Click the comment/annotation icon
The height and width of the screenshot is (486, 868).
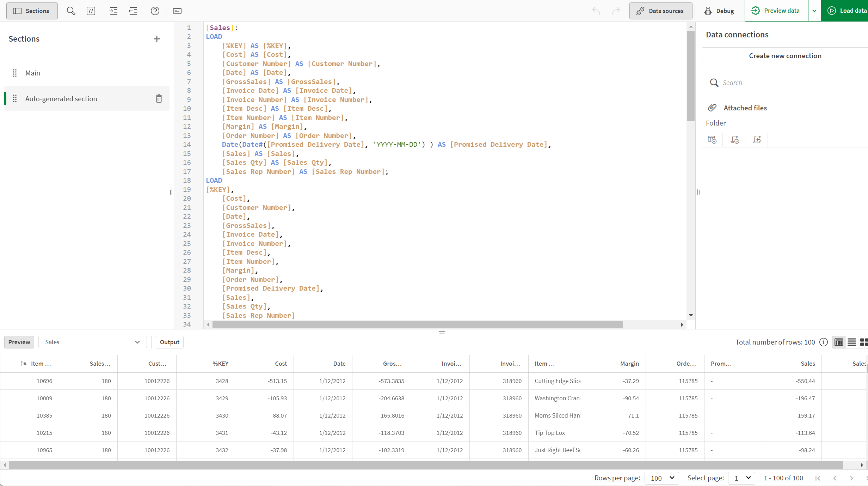pos(91,11)
